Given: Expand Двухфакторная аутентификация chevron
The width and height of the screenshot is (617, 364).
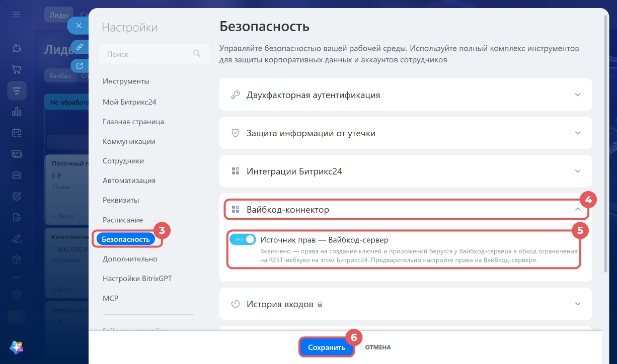Looking at the screenshot, I should [x=578, y=95].
